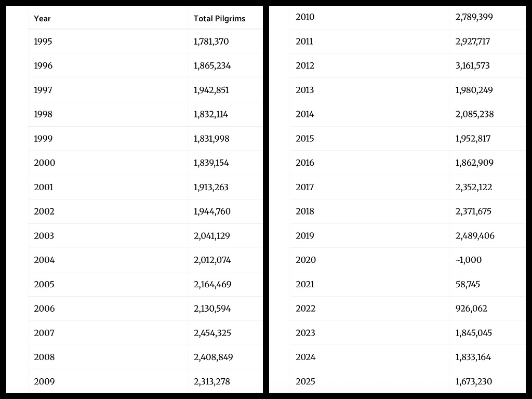Click the 1,839,154 total for 2000
Viewport: 532px width, 399px height.
tap(211, 163)
